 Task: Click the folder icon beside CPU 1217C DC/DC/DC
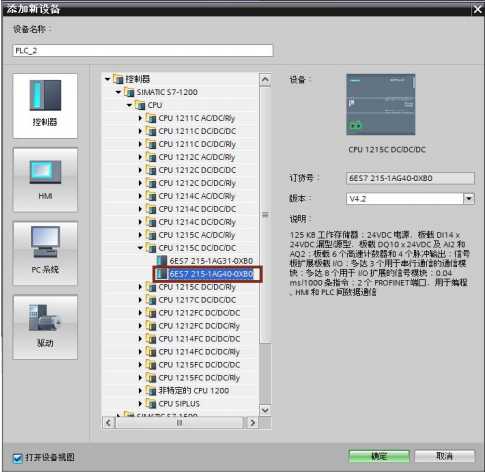[x=151, y=300]
